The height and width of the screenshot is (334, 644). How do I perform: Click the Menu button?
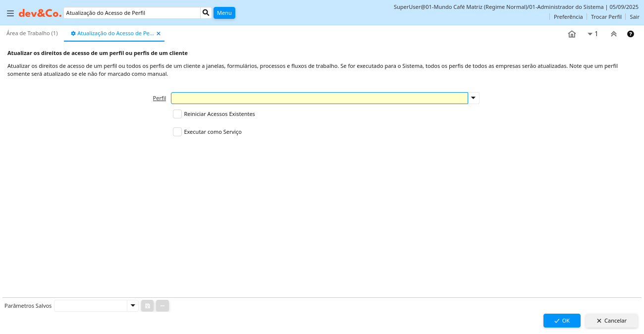pyautogui.click(x=224, y=13)
